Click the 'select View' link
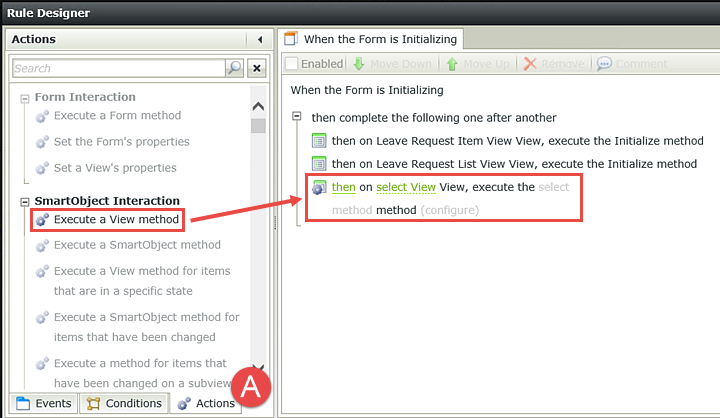This screenshot has height=418, width=720. pyautogui.click(x=406, y=187)
